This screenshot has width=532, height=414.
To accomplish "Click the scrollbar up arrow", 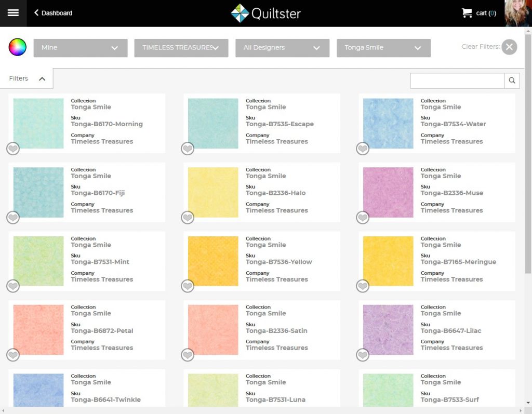I will [528, 31].
